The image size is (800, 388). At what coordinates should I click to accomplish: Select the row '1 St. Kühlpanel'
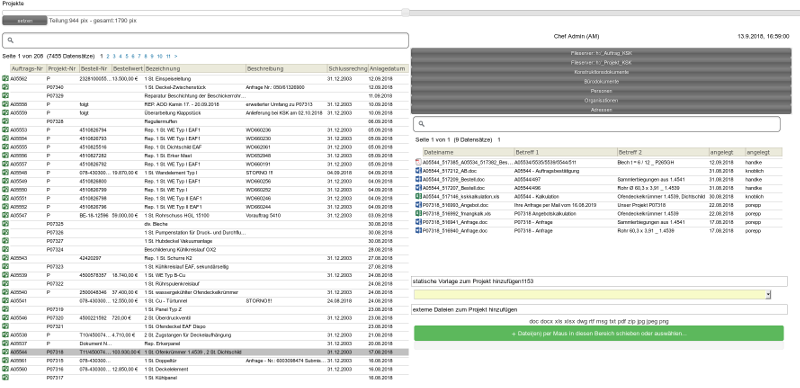205,378
